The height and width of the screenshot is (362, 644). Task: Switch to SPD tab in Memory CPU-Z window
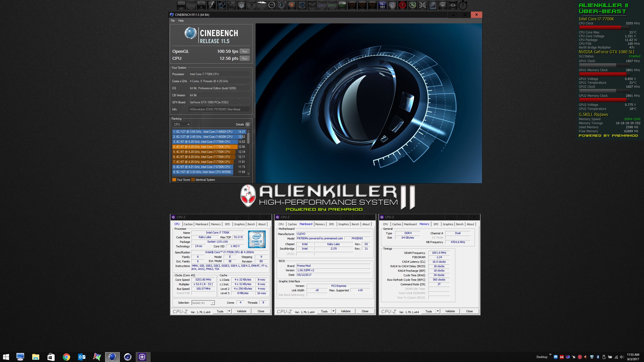point(436,224)
